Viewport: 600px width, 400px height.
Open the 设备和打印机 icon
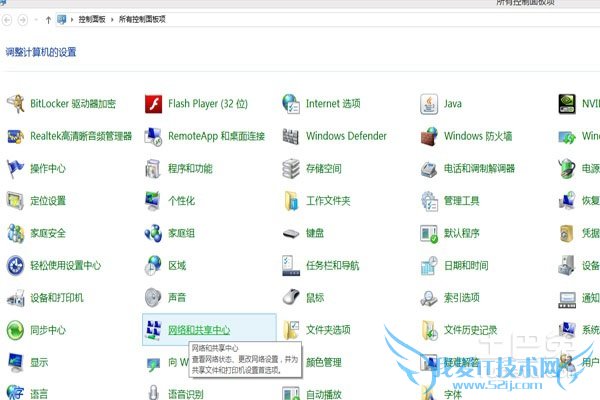click(x=16, y=298)
